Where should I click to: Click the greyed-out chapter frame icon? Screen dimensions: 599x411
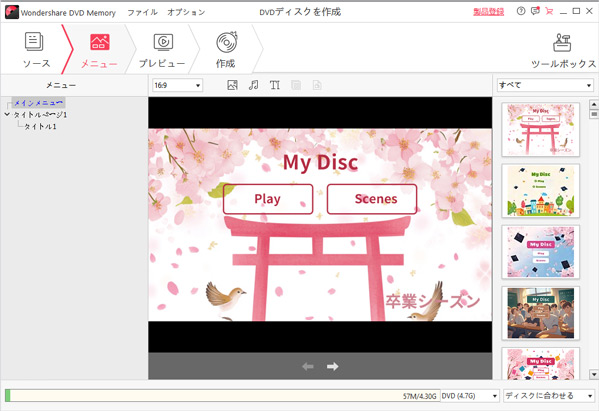pyautogui.click(x=296, y=85)
